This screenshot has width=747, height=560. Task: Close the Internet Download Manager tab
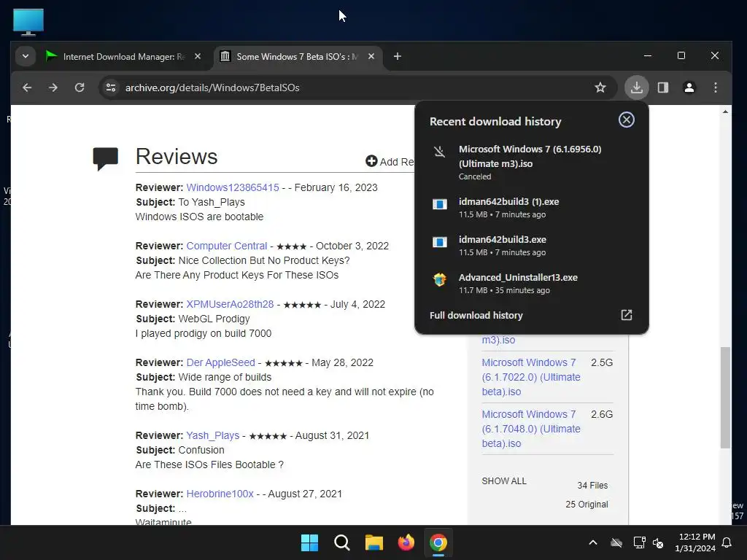click(x=198, y=56)
